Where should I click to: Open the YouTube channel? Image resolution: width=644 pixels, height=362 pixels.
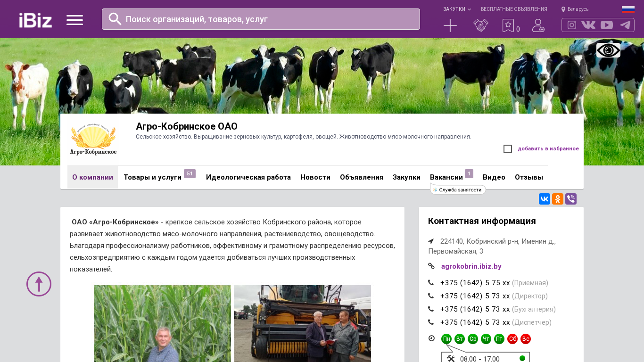point(607,25)
